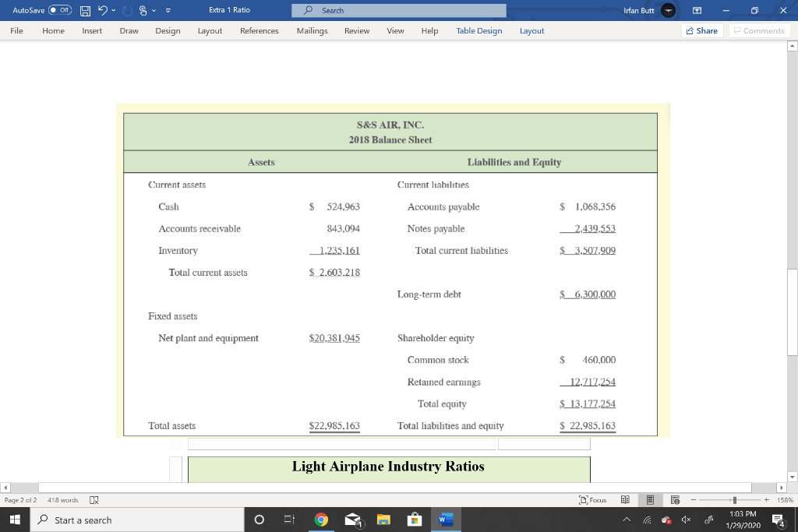Open Chrome from the taskbar
This screenshot has width=798, height=532.
pos(322,520)
